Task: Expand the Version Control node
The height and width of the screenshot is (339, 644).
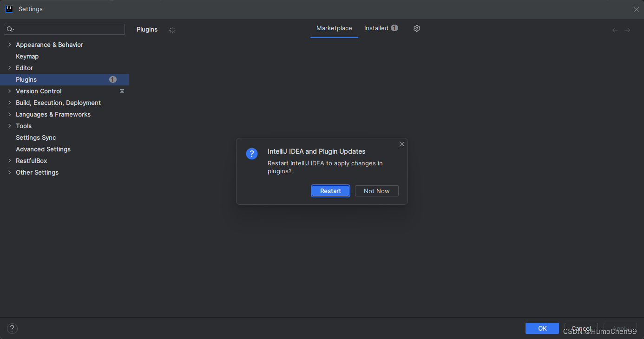Action: point(9,91)
